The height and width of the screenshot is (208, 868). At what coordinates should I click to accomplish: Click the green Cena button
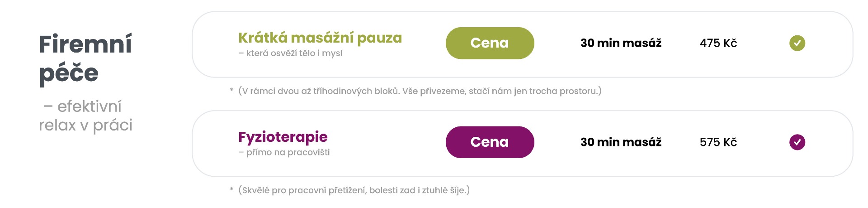coord(490,43)
